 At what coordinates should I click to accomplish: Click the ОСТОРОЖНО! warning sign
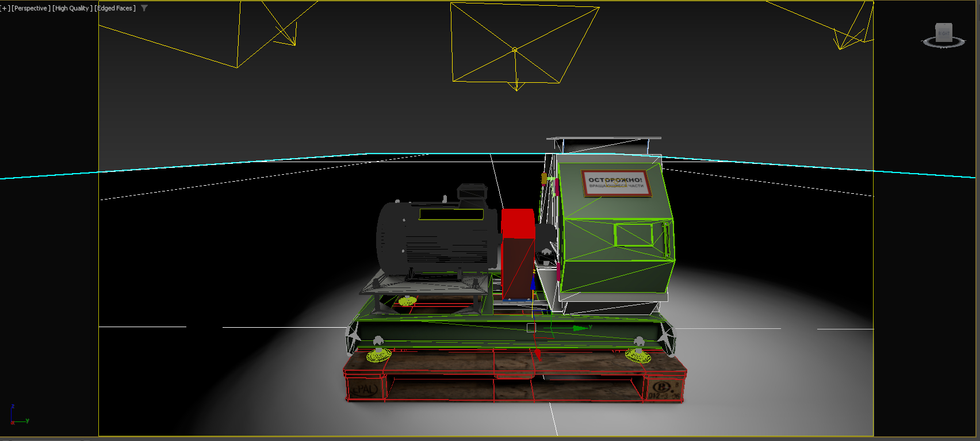point(616,183)
